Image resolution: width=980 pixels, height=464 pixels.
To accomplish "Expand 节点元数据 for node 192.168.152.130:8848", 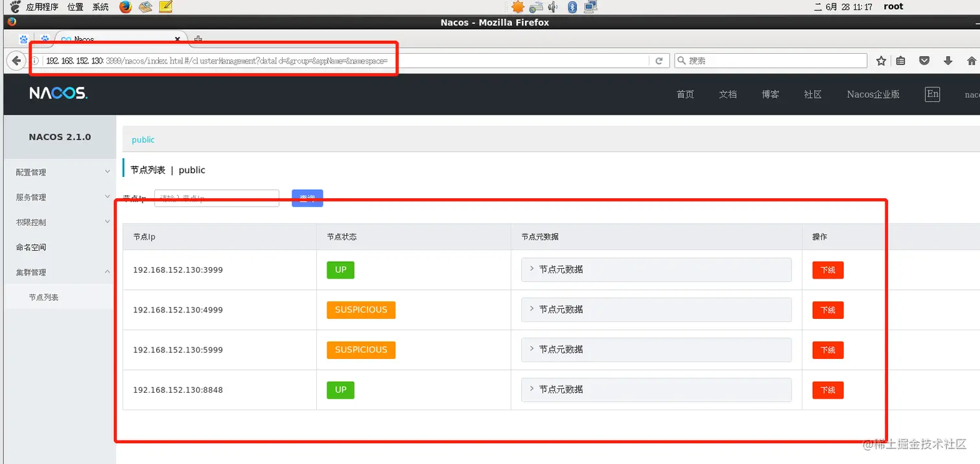I will pos(656,389).
